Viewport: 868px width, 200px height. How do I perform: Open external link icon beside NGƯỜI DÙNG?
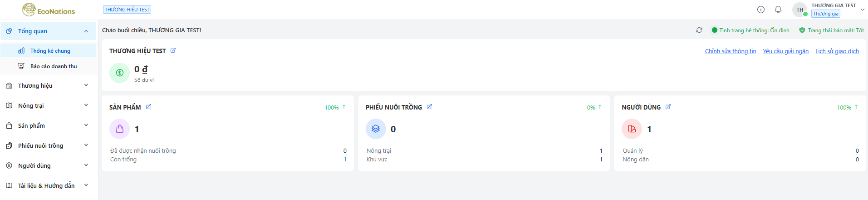click(x=668, y=107)
